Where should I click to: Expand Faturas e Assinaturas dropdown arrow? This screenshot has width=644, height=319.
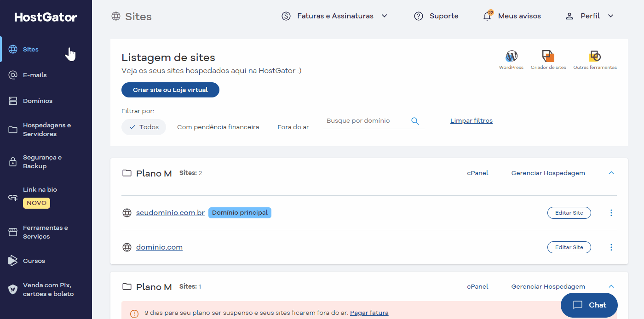click(x=385, y=16)
